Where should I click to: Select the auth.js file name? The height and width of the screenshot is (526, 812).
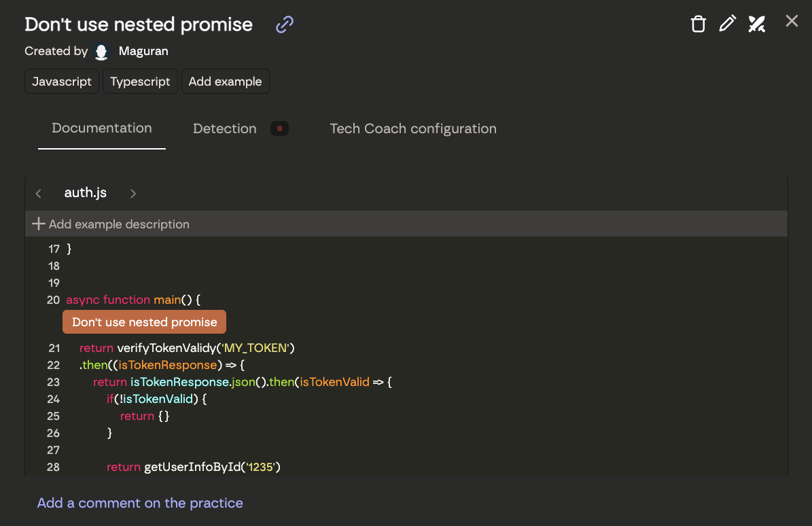pyautogui.click(x=85, y=192)
